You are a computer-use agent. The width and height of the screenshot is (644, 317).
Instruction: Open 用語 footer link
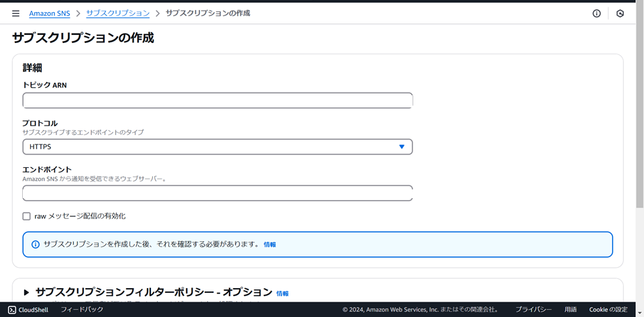570,310
